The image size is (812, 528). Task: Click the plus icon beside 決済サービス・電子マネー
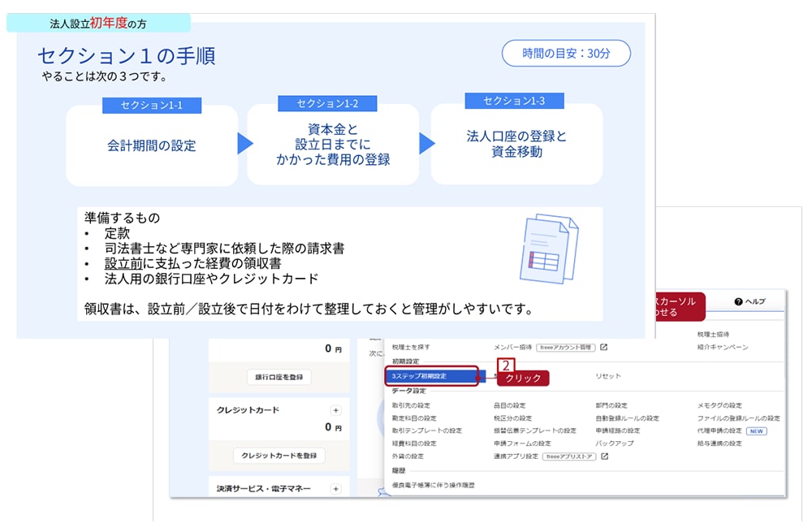pyautogui.click(x=335, y=489)
